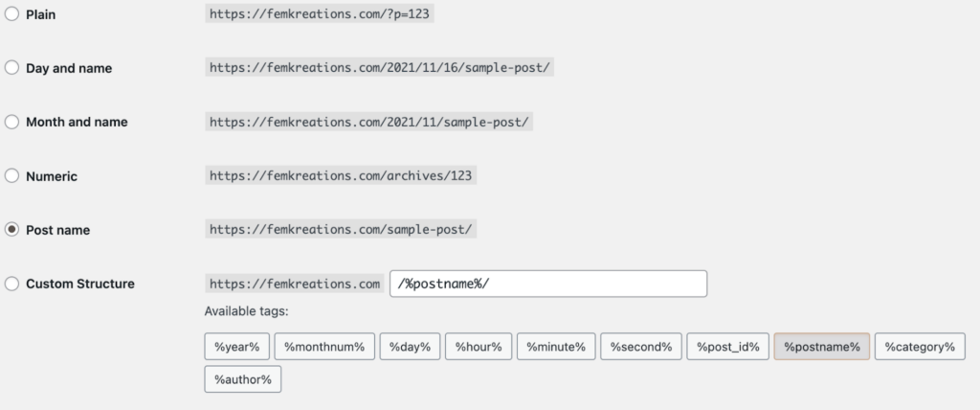Click the %day% tag button
This screenshot has height=410, width=980.
tap(410, 347)
